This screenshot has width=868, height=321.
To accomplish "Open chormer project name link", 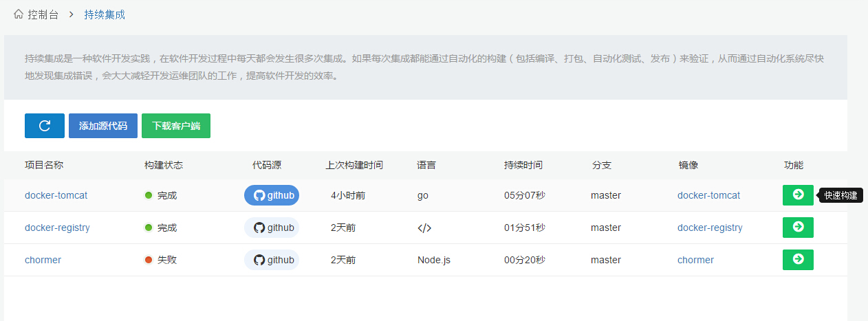I will 43,260.
